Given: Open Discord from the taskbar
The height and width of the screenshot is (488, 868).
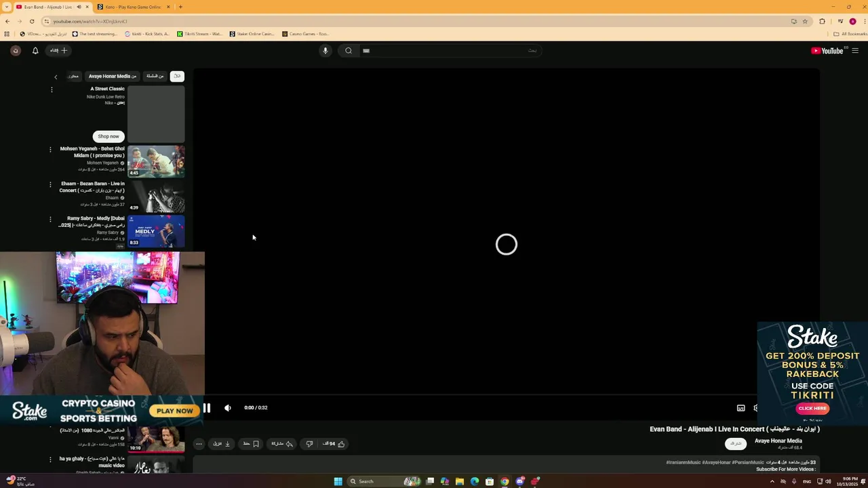Looking at the screenshot, I should point(519,481).
